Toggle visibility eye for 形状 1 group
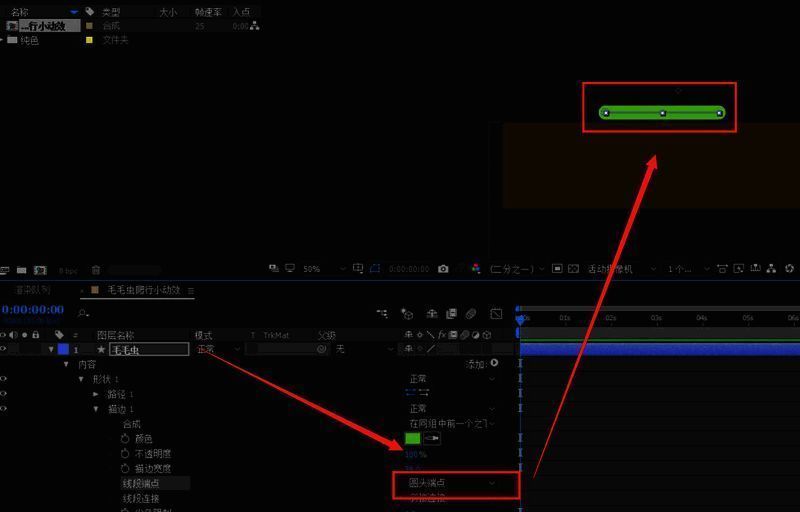Screen dimensions: 800x512 4,379
